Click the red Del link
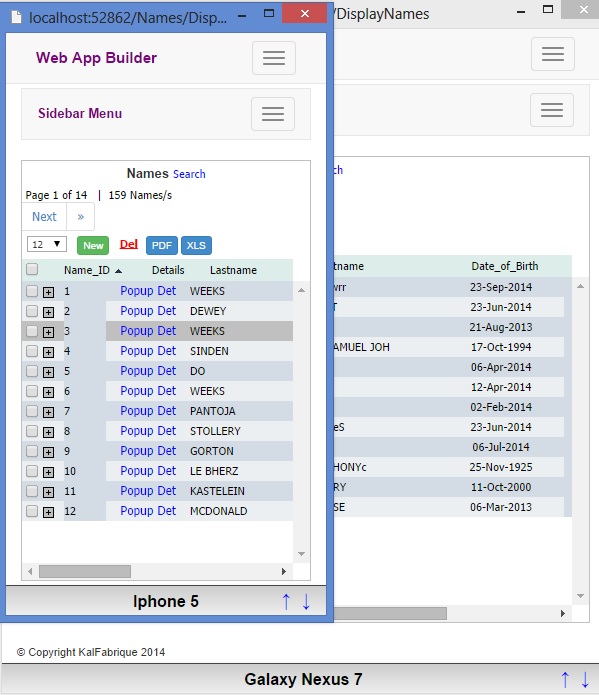The image size is (599, 695). pos(129,244)
